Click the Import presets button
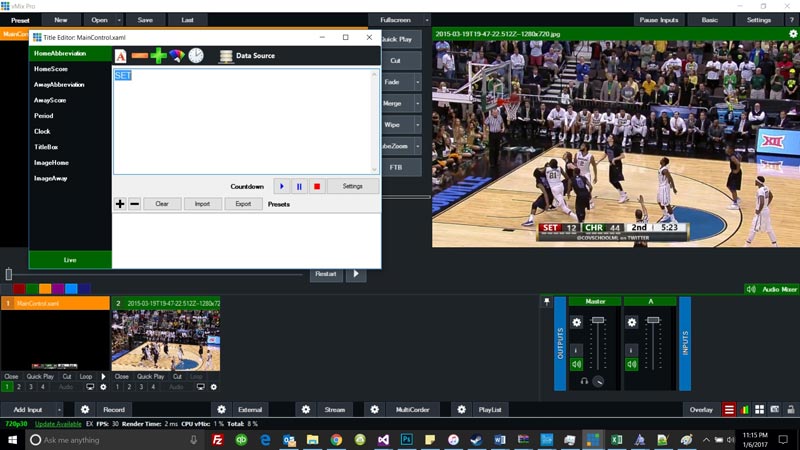Screen dimensions: 800x450 point(202,204)
